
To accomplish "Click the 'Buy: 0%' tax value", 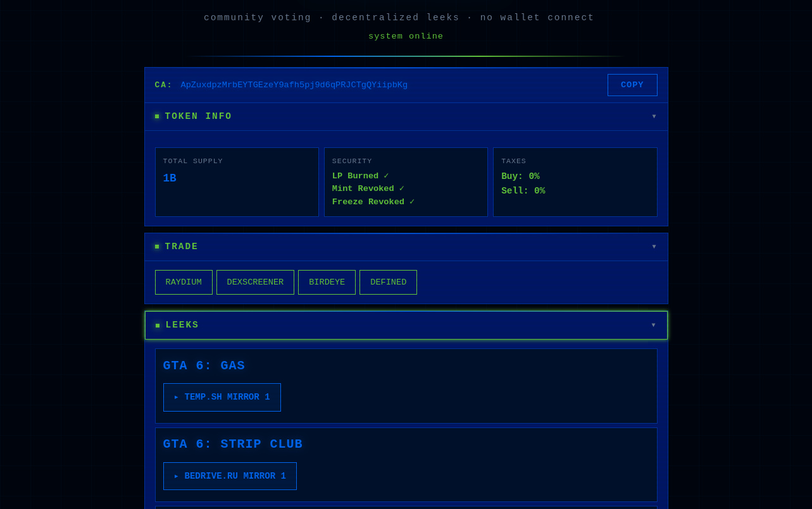I will pyautogui.click(x=520, y=176).
